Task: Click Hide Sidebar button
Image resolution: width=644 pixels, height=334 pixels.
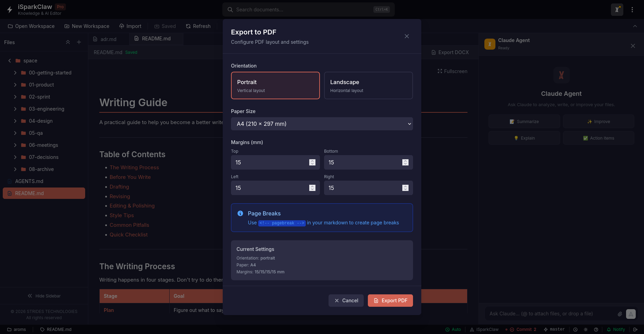Action: [x=44, y=296]
